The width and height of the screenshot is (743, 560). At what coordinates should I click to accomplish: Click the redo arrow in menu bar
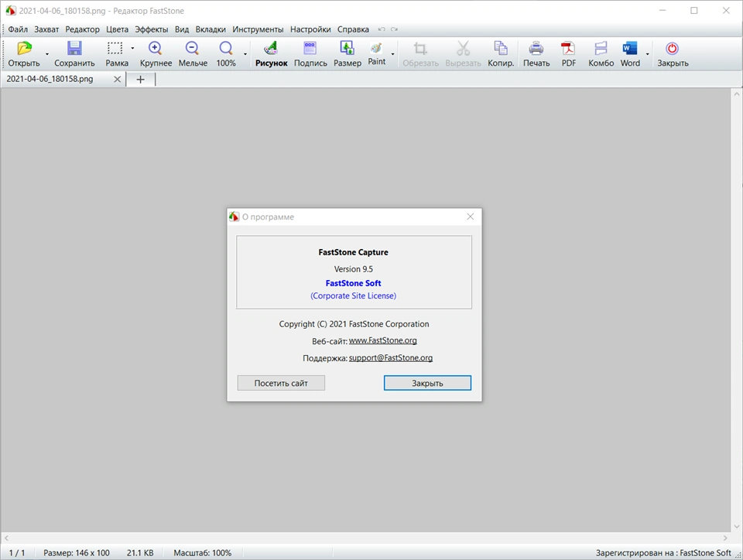tap(394, 29)
